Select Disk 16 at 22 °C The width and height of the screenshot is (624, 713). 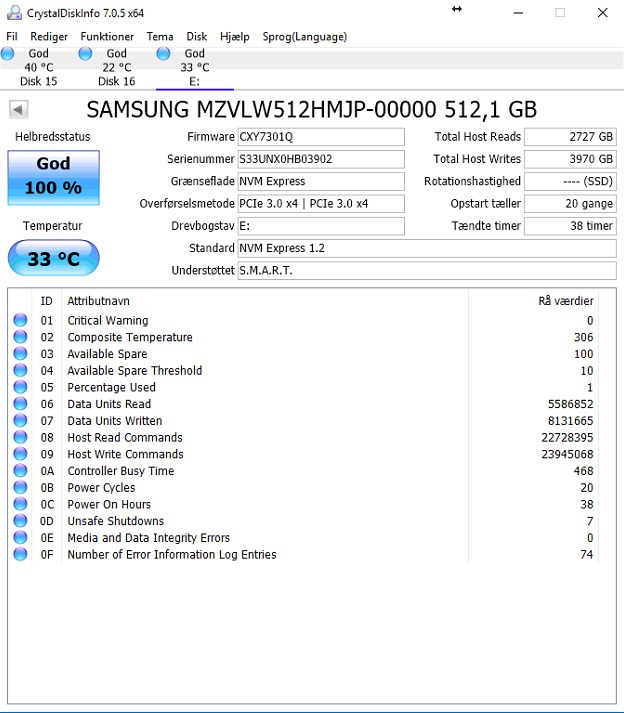click(x=117, y=67)
